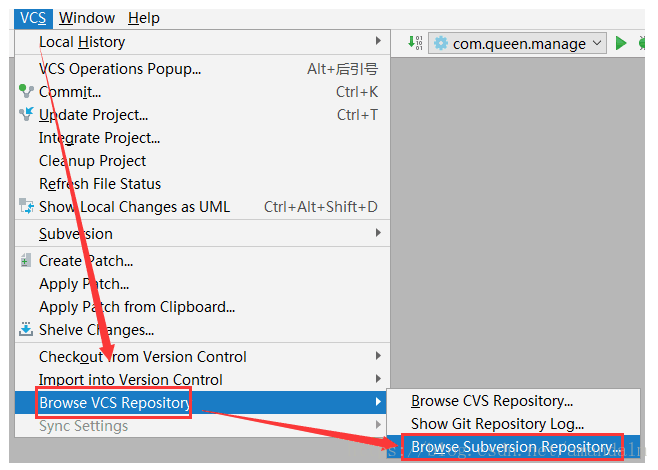Select Apply Patch from Clipboard...
The image size is (658, 470).
pyautogui.click(x=202, y=307)
